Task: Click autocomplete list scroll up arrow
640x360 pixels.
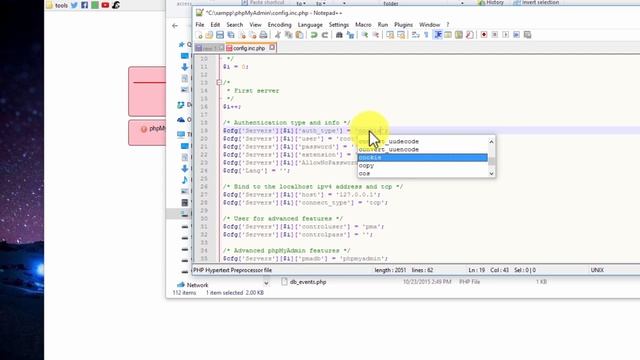Action: tap(491, 142)
